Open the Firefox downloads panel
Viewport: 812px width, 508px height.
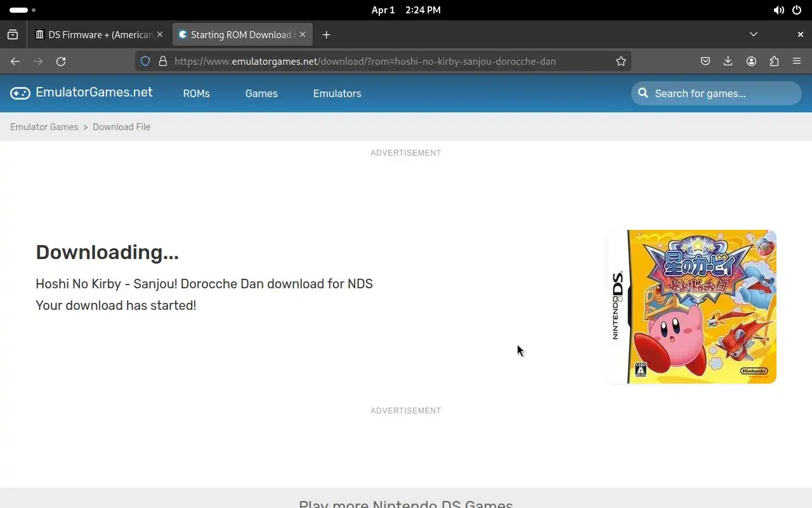coord(728,62)
